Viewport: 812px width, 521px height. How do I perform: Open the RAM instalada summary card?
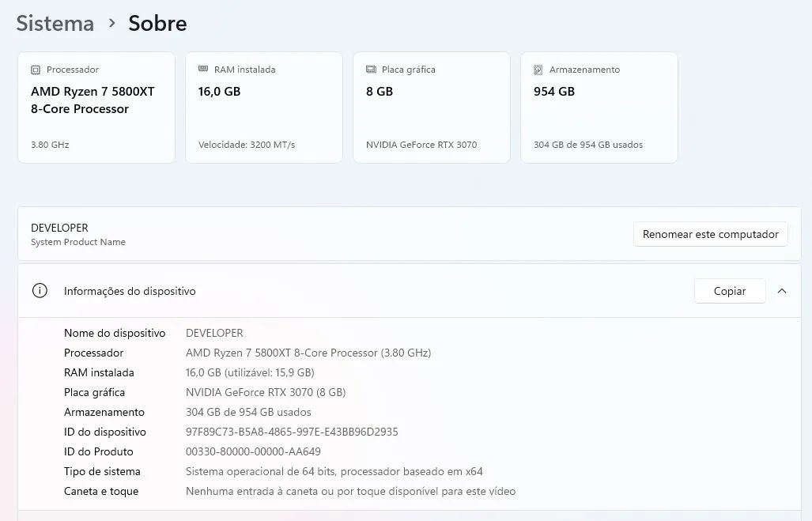point(264,108)
